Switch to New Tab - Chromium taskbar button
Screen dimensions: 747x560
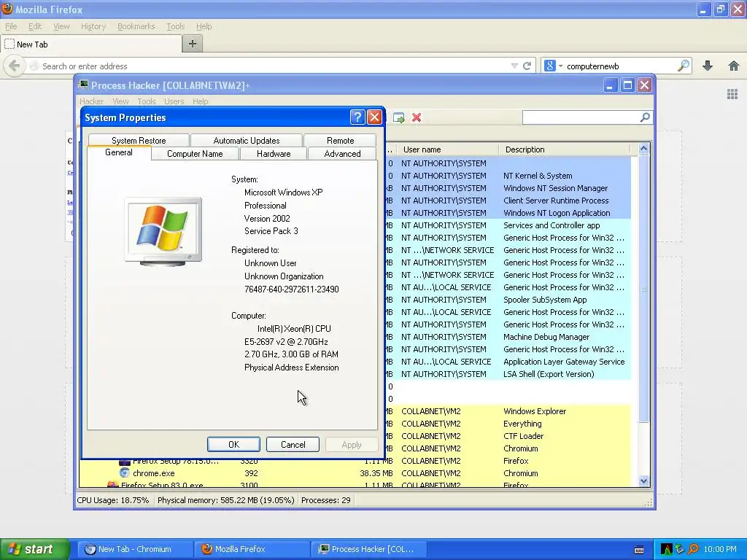[x=134, y=549]
